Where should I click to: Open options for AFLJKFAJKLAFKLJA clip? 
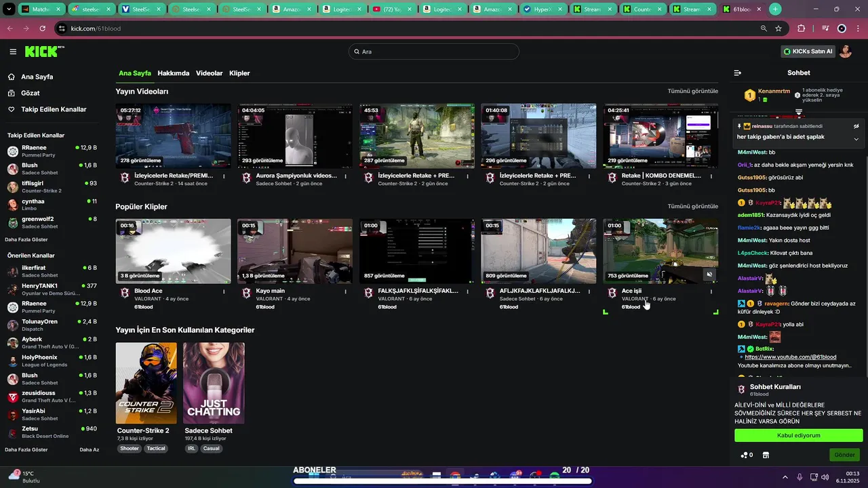[x=589, y=291]
